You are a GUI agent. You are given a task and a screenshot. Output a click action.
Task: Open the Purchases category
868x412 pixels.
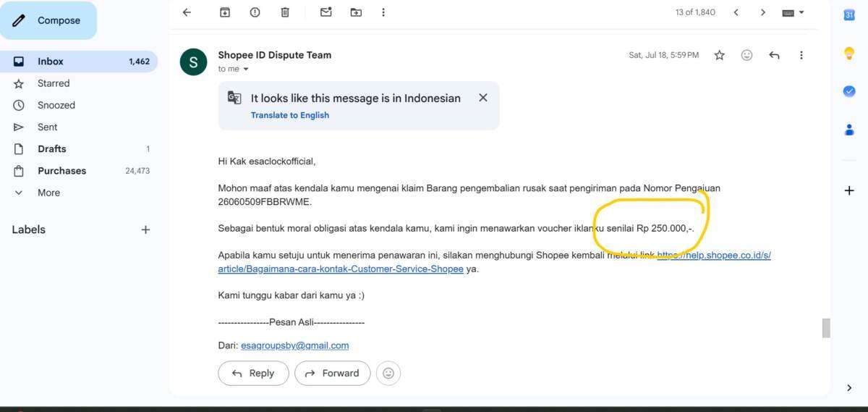click(79, 171)
